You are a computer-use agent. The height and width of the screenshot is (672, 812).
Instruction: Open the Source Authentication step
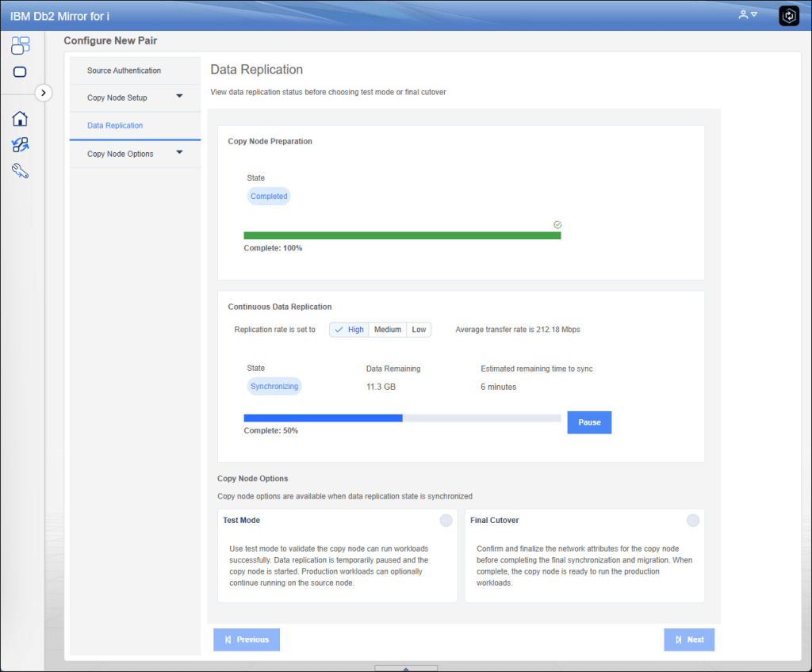[x=135, y=71]
